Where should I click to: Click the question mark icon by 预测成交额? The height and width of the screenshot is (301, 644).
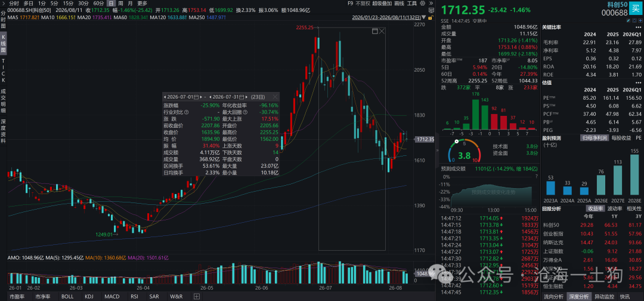click(x=537, y=176)
